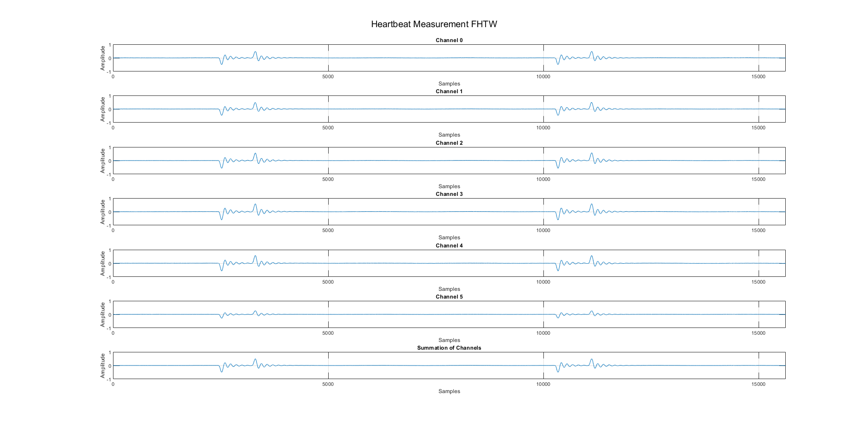This screenshot has height=432, width=868.
Task: Click the 5000 tick label on Summation axis
Action: 328,384
